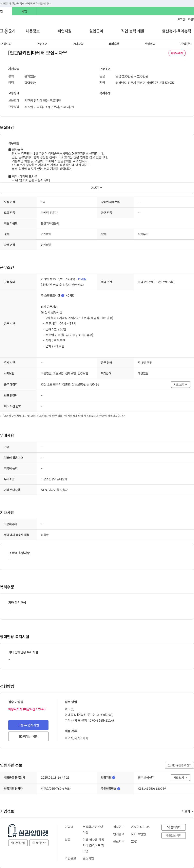Report via 거짓구인광고 신고 button
Image resolution: width=194 pixels, height=868 pixels.
179,765
